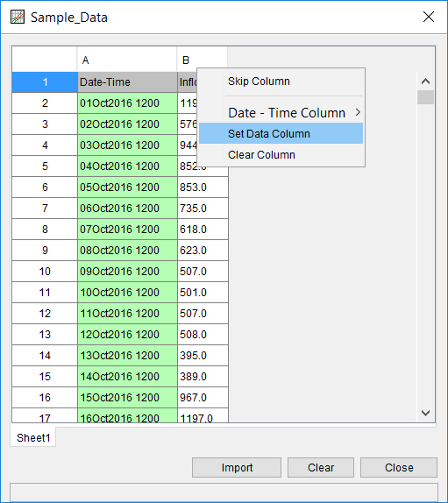
Task: Select cell 15Oct2016 1200
Action: point(127,397)
